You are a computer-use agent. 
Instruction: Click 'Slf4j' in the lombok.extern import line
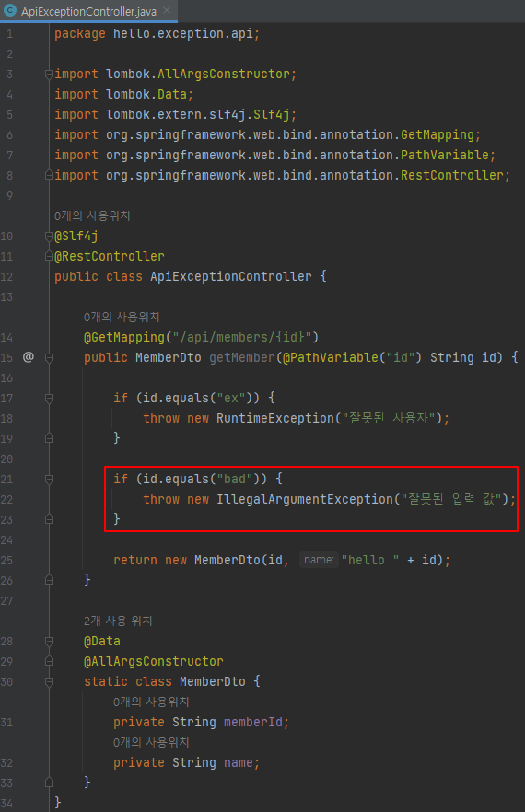point(272,114)
